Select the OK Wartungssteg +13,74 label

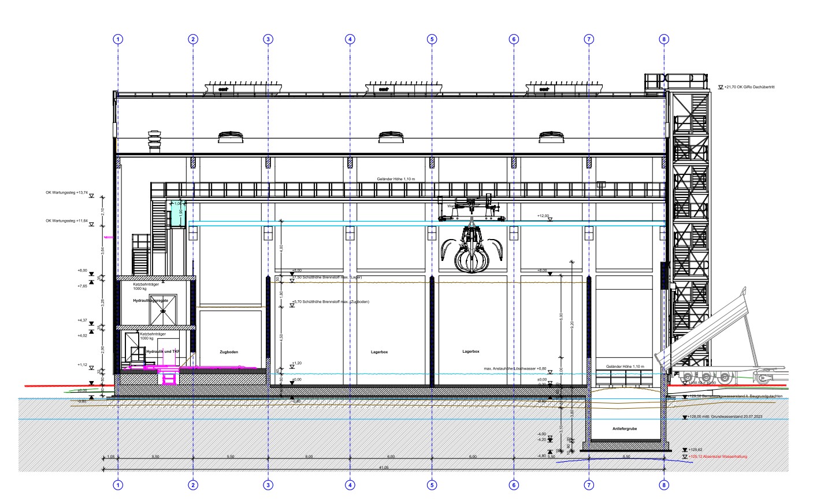point(66,193)
